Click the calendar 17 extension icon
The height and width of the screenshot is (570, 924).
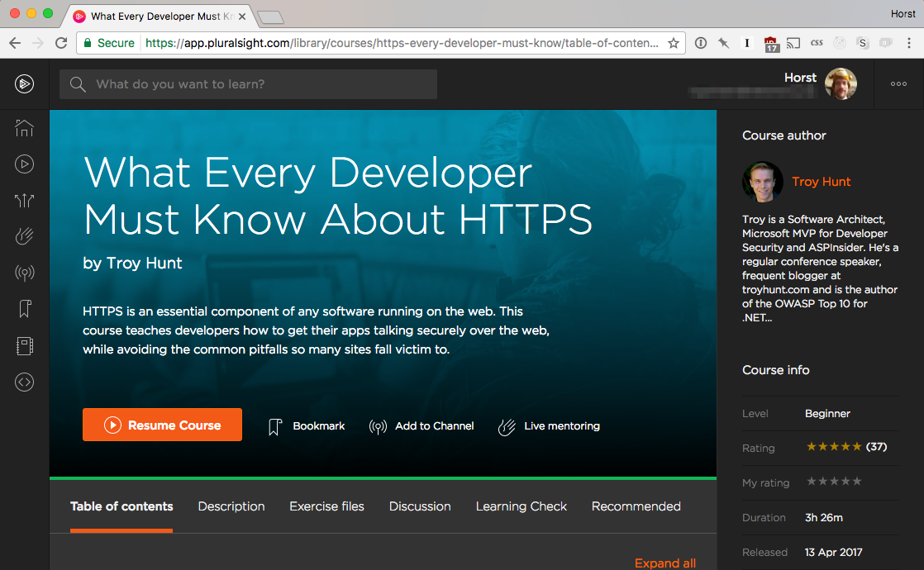[771, 44]
